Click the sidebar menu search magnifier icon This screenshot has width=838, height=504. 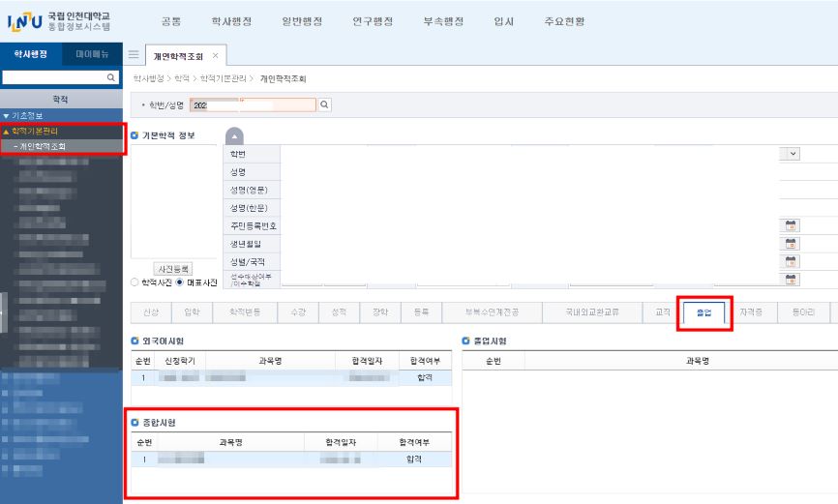111,76
